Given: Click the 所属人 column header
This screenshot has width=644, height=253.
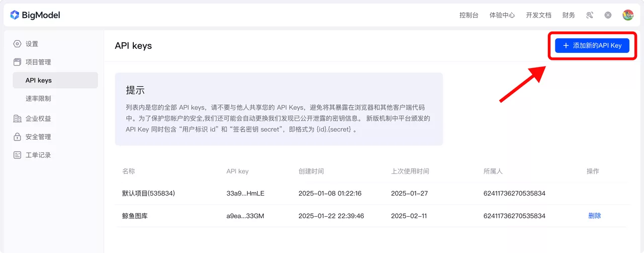Looking at the screenshot, I should click(493, 171).
